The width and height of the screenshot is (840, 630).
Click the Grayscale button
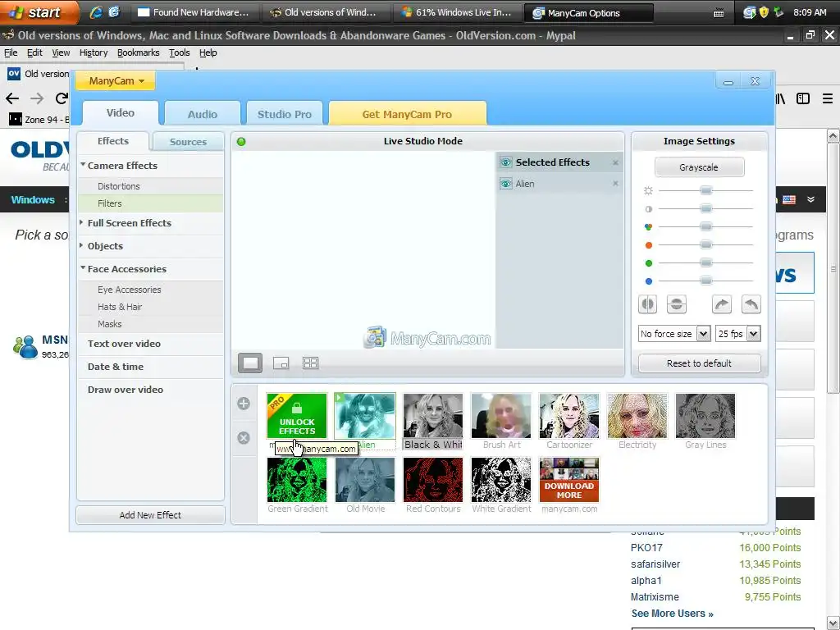(x=699, y=167)
